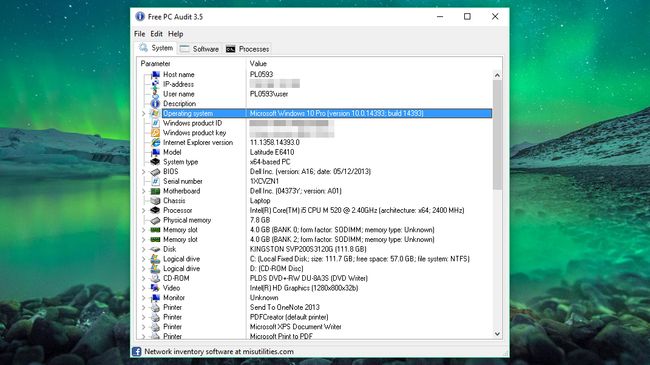Image resolution: width=650 pixels, height=365 pixels.
Task: Select the Physical memory icon
Action: pos(155,220)
